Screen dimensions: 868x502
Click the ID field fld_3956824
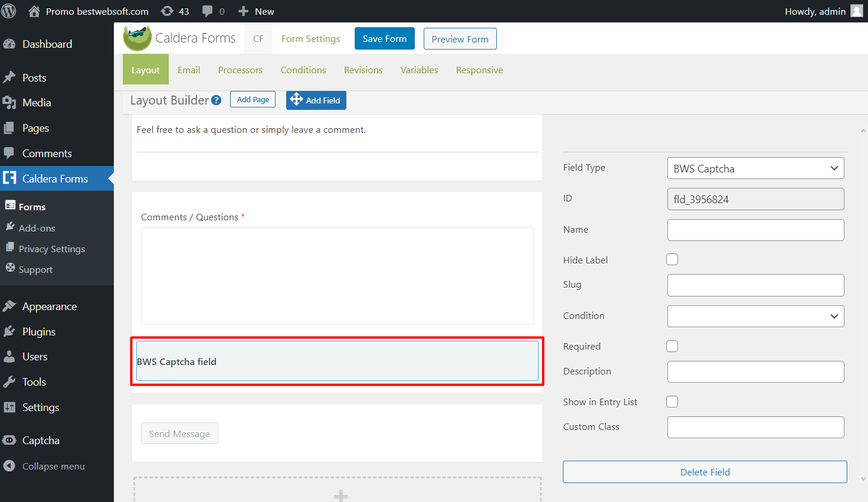[x=755, y=199]
